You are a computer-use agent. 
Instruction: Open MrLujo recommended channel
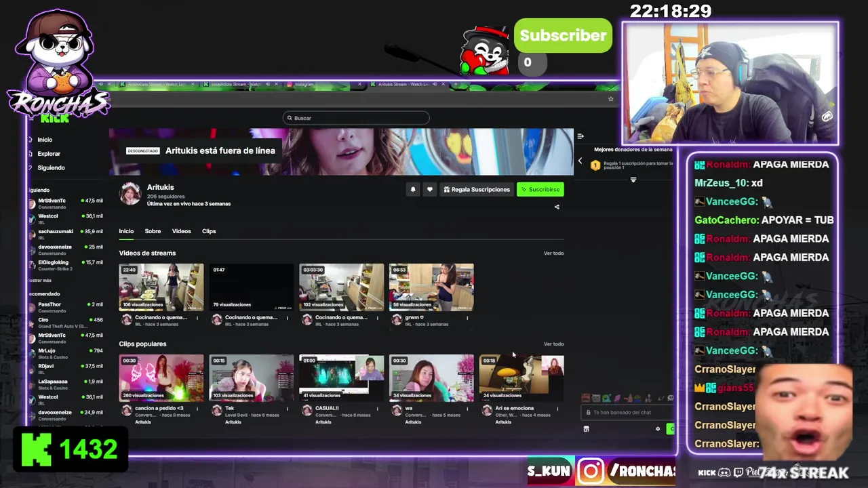[x=66, y=353]
